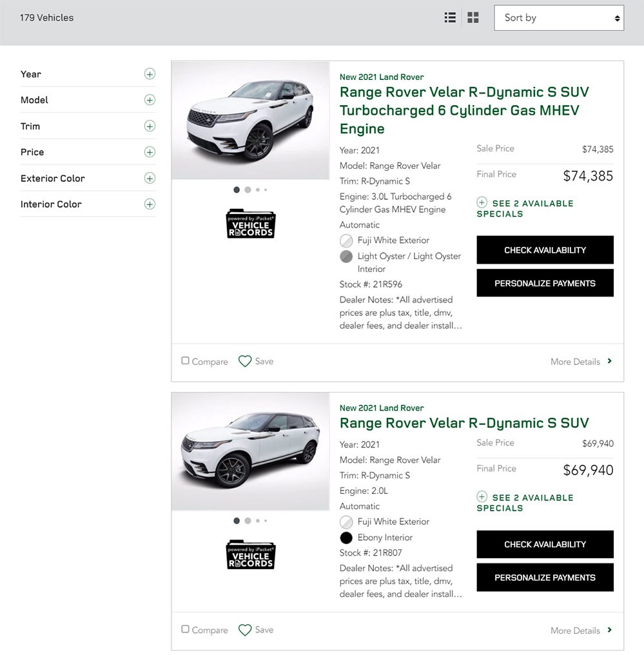Switch to grid view layout
Screen dimensions: 644x655
pos(473,17)
